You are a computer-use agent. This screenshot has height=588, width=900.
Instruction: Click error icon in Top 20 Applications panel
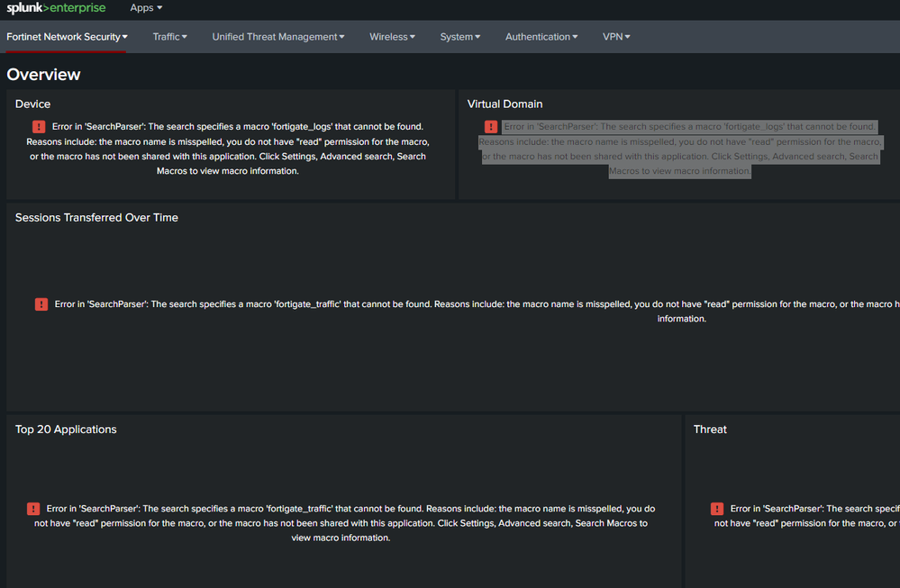coord(33,509)
